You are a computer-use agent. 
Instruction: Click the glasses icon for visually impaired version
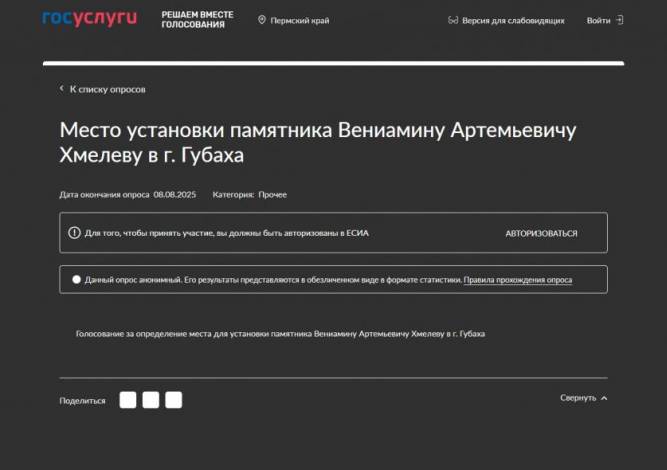pyautogui.click(x=453, y=20)
